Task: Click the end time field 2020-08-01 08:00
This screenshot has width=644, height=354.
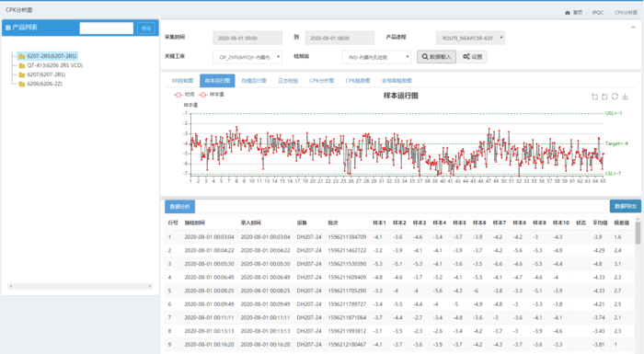Action: tap(339, 38)
